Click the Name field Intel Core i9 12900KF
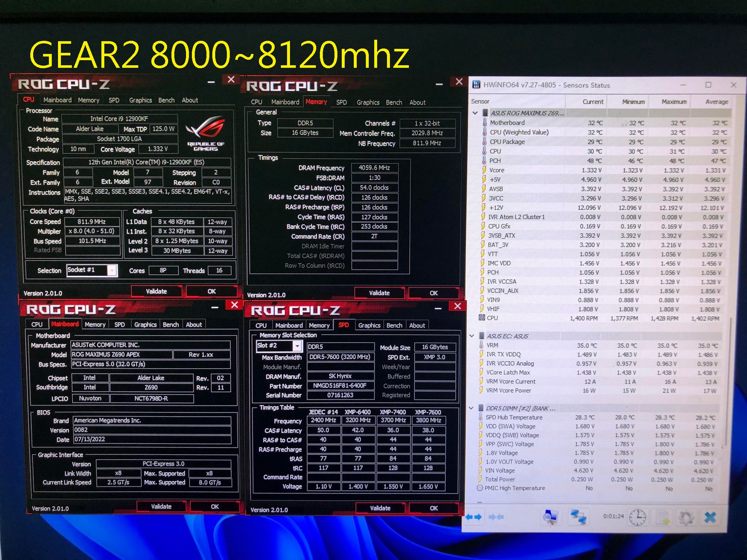 point(120,118)
